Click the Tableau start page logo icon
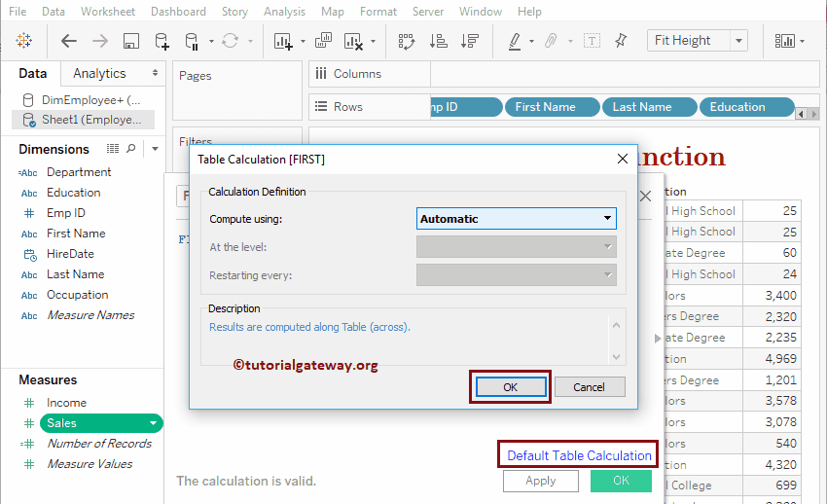 point(23,41)
